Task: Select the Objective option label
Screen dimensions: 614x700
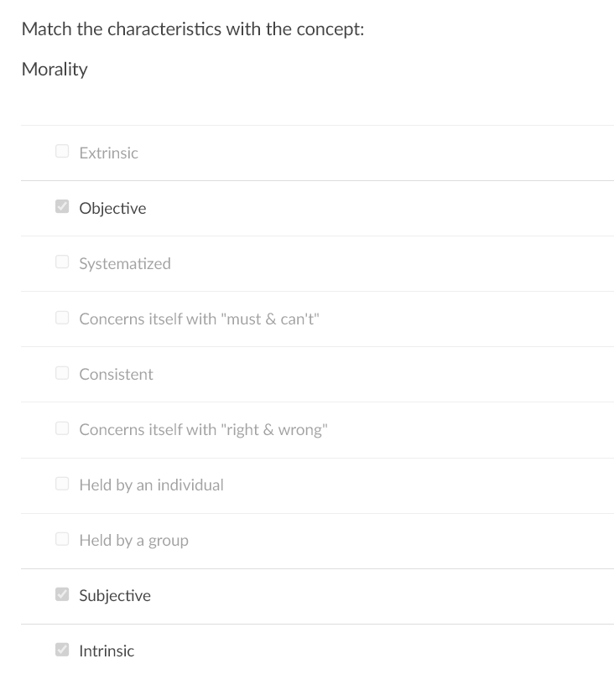Action: click(112, 208)
